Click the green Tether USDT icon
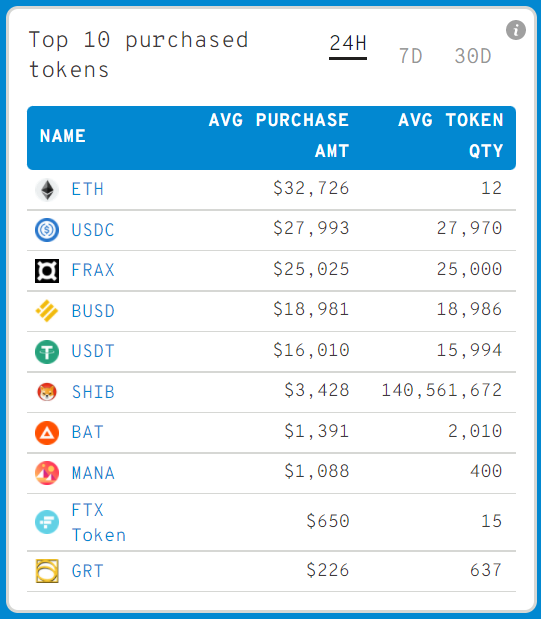The image size is (541, 619). click(47, 351)
